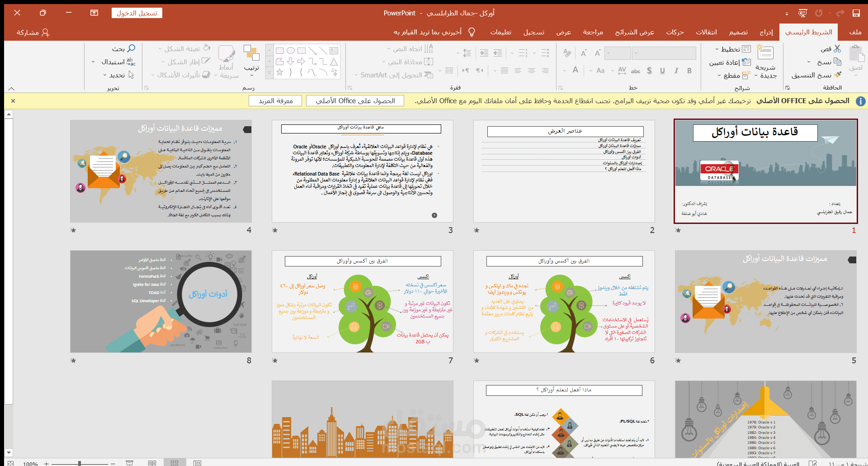Click the Arrange (ترتيب) icon
This screenshot has height=466, width=868.
click(251, 53)
